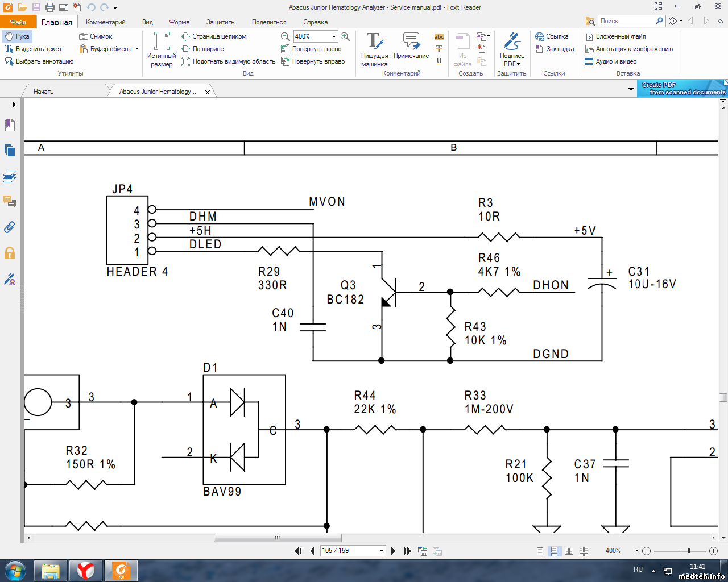Click the PDF Sign tool (Подпись PDF)
The height and width of the screenshot is (582, 728).
pos(512,49)
